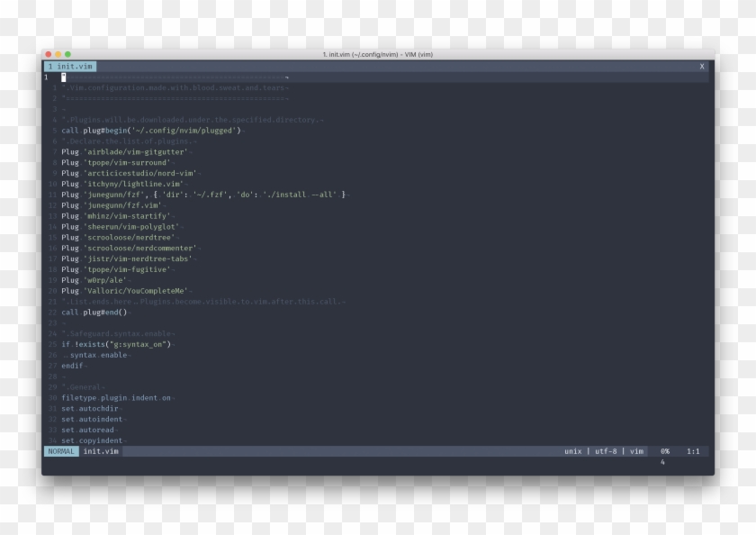
Task: Place cursor on 'call plug#end()' line
Action: [94, 313]
